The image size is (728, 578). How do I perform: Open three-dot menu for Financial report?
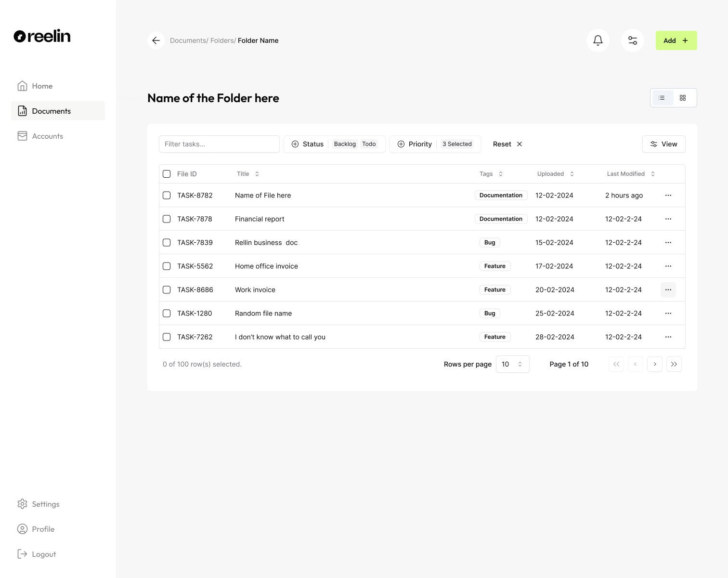point(668,219)
